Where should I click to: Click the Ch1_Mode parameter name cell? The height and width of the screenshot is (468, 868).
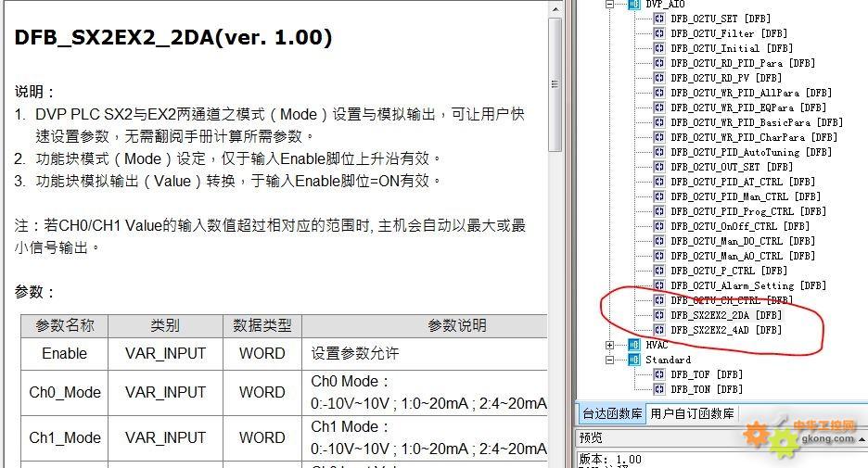65,438
